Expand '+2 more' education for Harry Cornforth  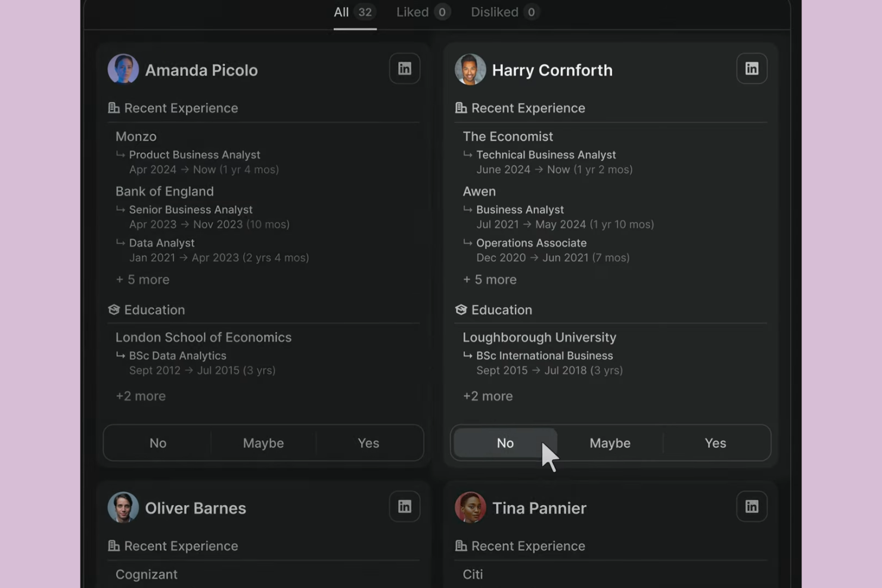487,396
